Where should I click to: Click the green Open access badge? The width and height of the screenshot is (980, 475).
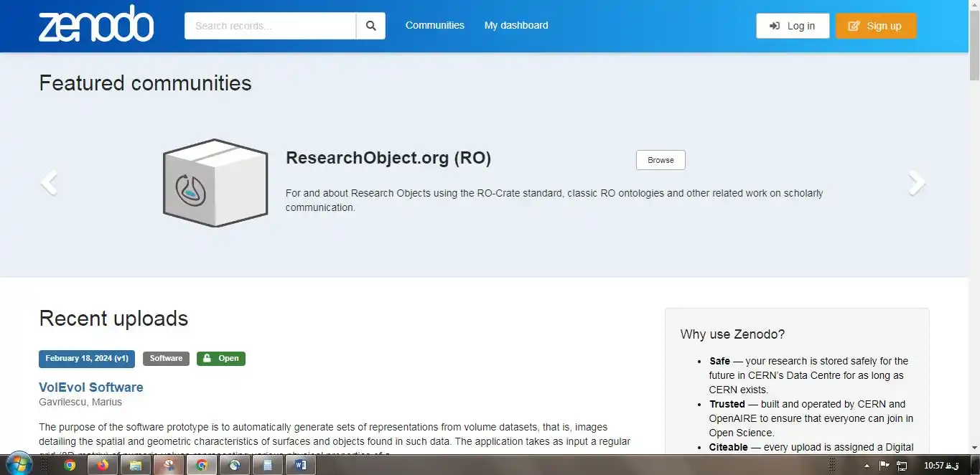[x=221, y=358]
